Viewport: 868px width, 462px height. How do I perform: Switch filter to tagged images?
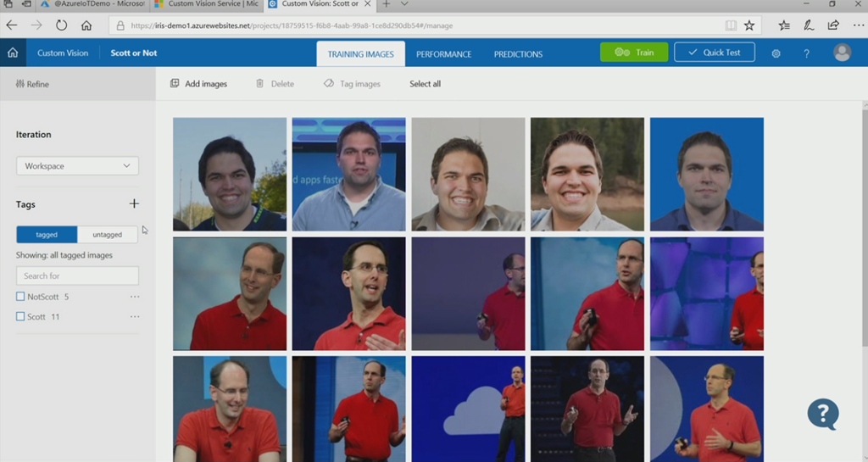click(47, 235)
